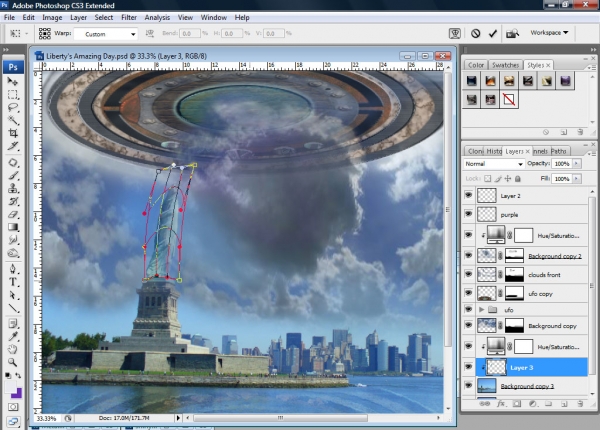The height and width of the screenshot is (430, 600).
Task: Hide the purple layer
Action: [x=468, y=214]
